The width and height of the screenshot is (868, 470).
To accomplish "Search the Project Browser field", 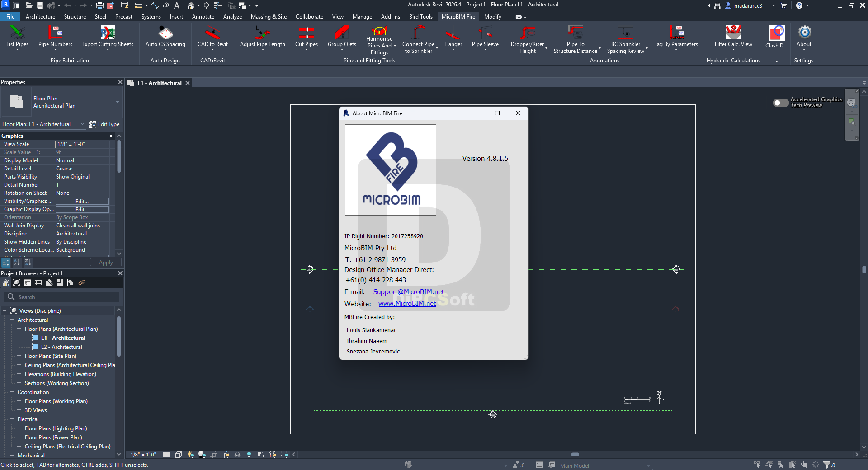I will (62, 297).
